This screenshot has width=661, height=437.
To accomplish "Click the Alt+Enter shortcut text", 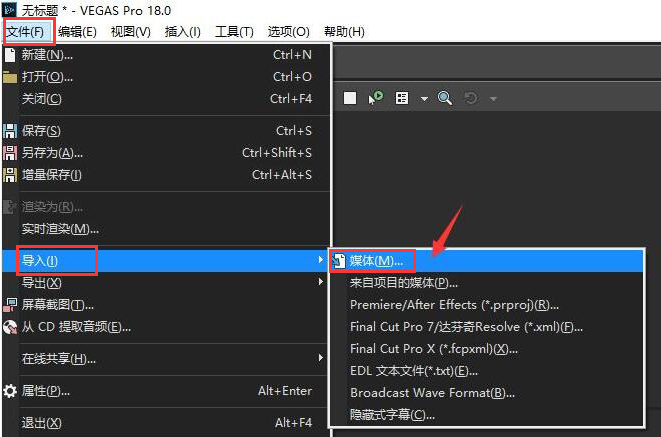I will coord(285,391).
